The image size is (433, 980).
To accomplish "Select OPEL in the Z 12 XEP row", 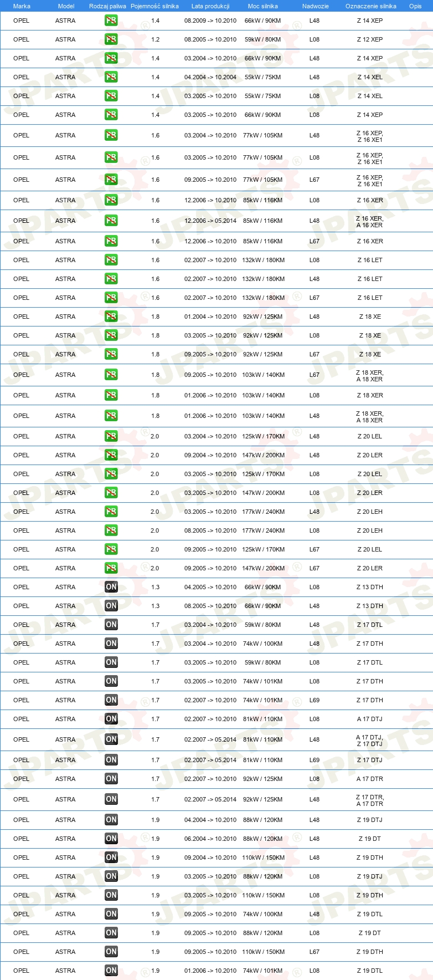I will [22, 39].
